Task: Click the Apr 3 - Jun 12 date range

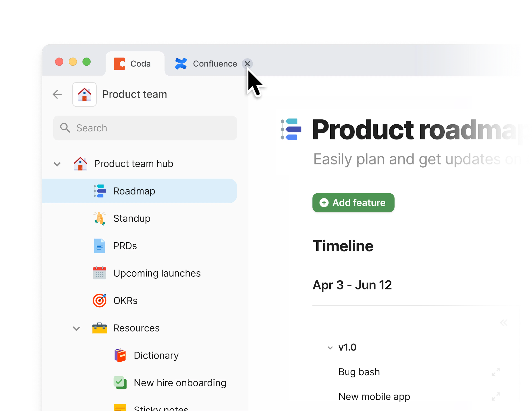Action: coord(352,285)
